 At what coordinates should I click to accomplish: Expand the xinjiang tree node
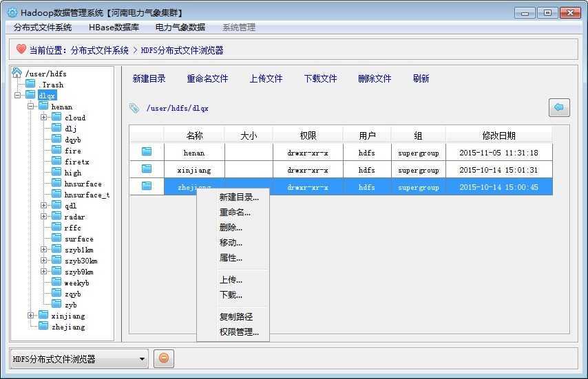coord(31,315)
